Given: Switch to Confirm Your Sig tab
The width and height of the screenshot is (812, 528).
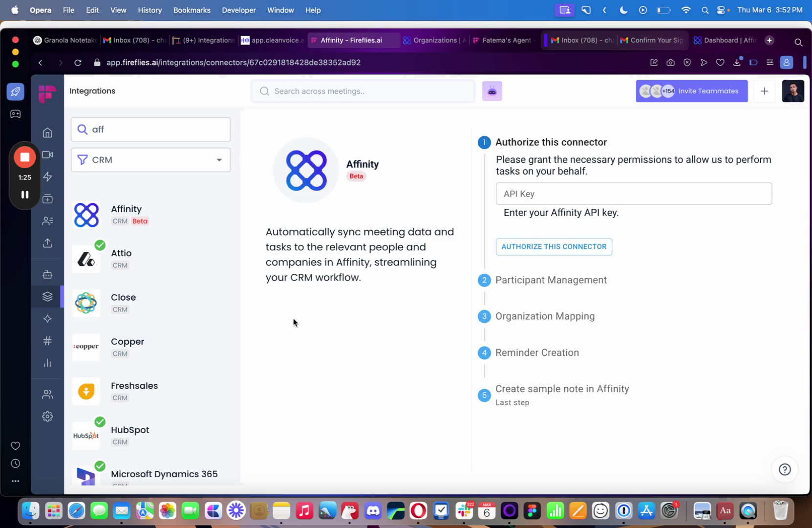Looking at the screenshot, I should [x=652, y=40].
